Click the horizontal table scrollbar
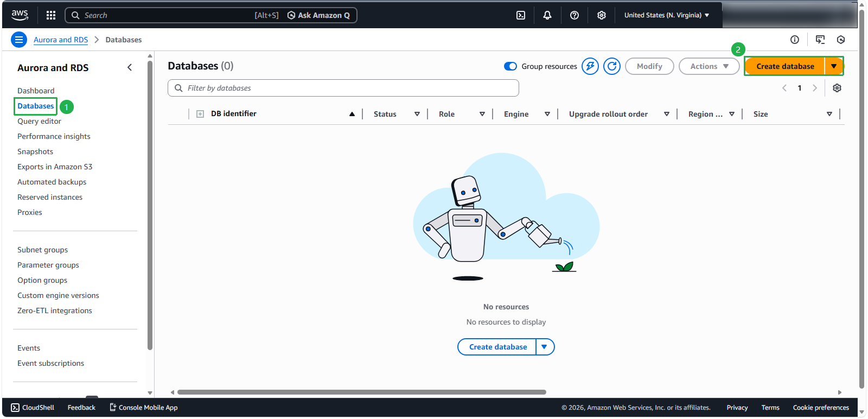 point(361,392)
